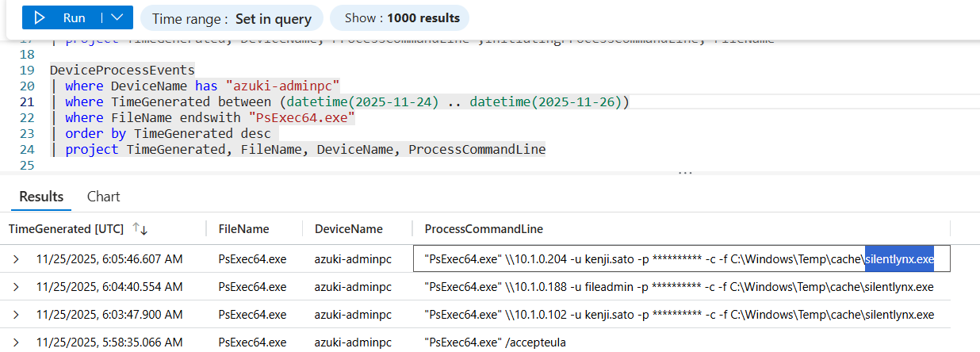
Task: Click the splitter ellipsis between editor and results
Action: 685,172
